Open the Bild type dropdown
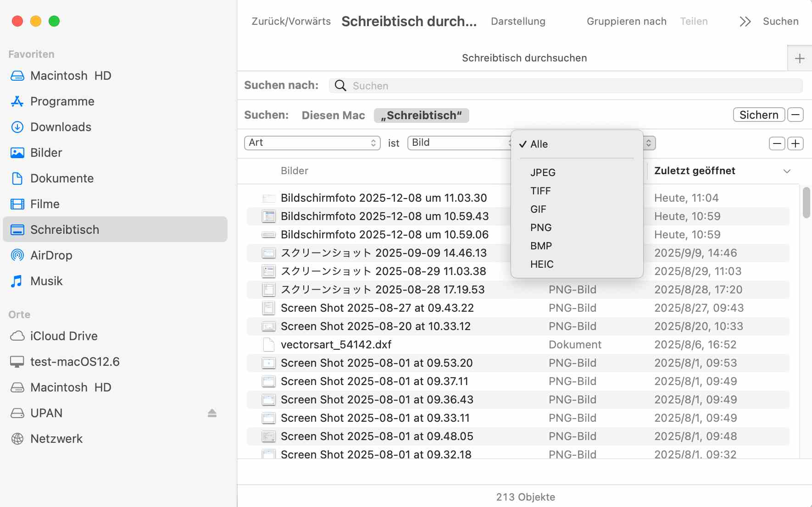This screenshot has width=812, height=507. tap(459, 143)
